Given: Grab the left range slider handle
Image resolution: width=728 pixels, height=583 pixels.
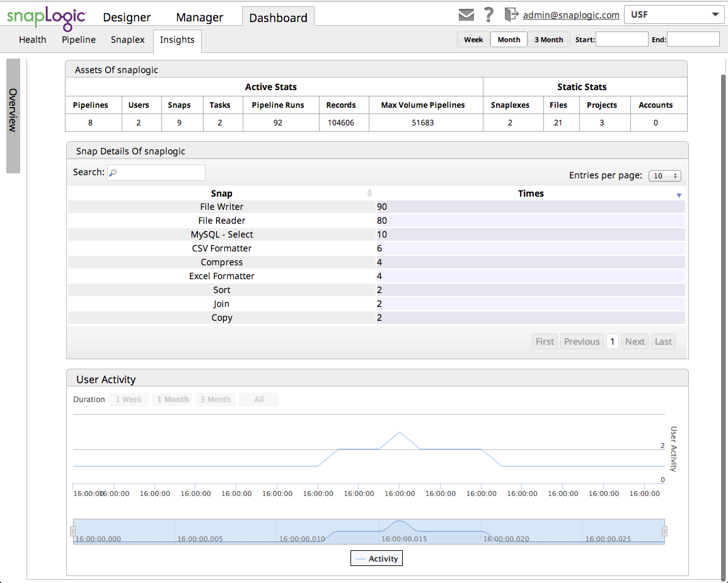Looking at the screenshot, I should click(x=73, y=531).
